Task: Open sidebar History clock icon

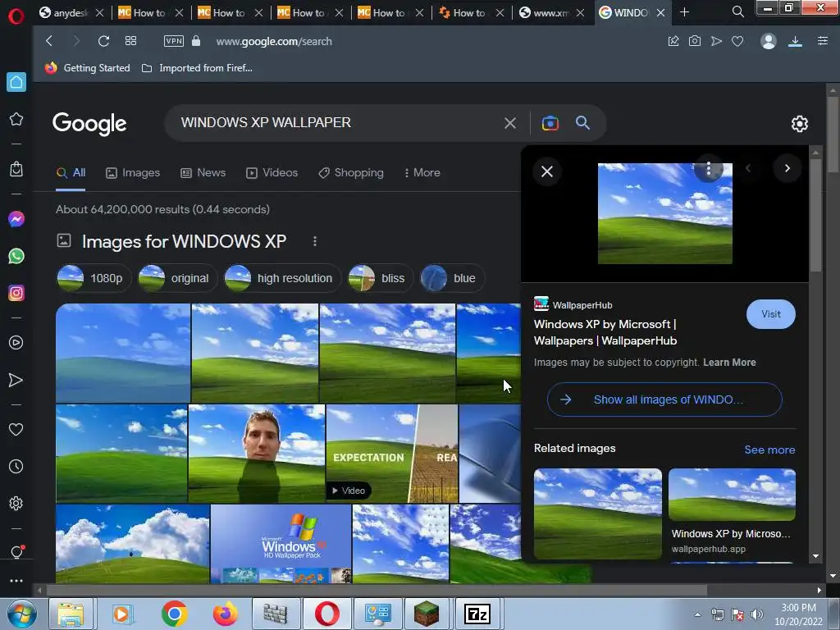Action: point(16,467)
